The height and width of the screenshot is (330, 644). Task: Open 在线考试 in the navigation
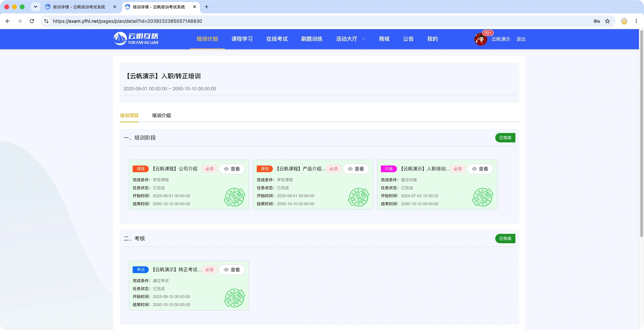point(277,39)
